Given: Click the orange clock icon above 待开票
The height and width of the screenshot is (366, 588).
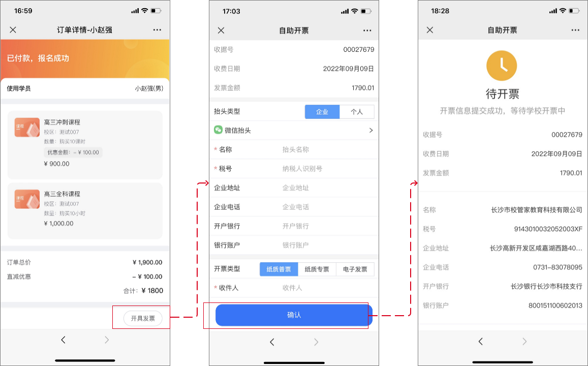Looking at the screenshot, I should tap(502, 66).
